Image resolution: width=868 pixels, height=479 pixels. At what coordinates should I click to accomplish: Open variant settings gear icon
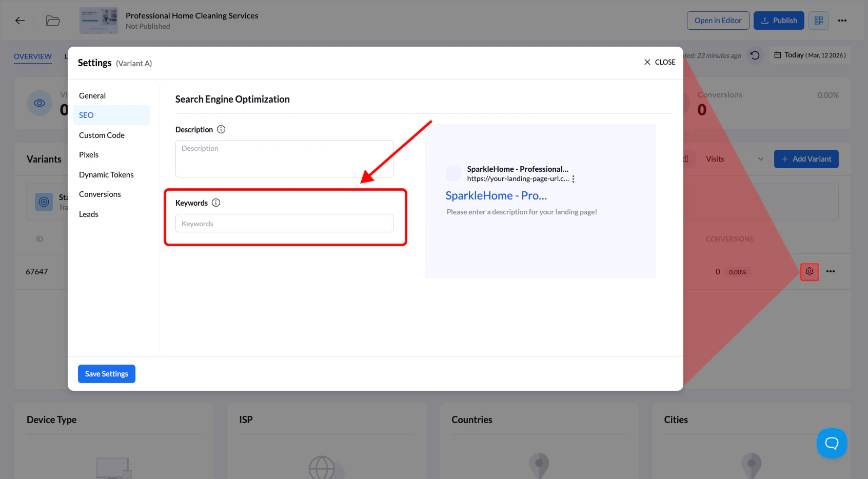pos(810,271)
